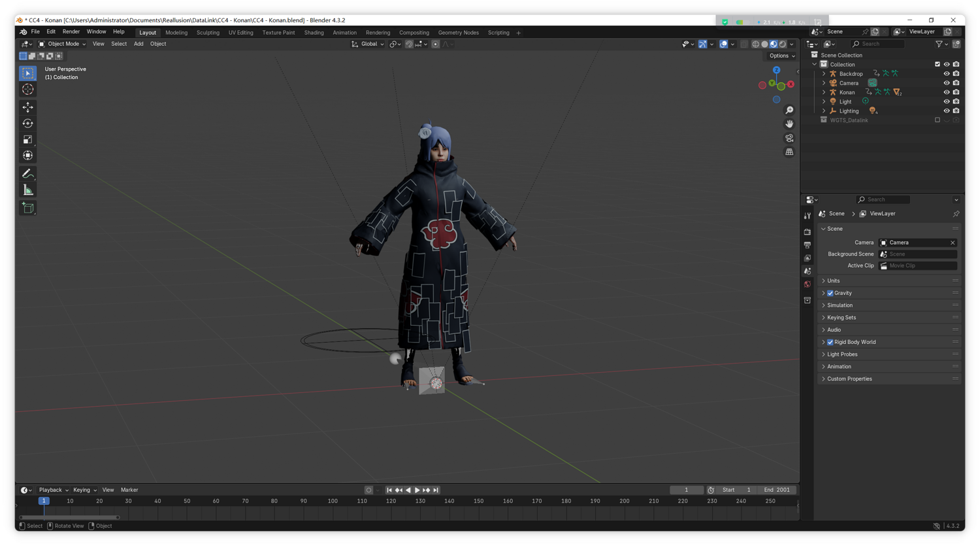980x546 pixels.
Task: Expand the Backdrop tree item
Action: (824, 74)
